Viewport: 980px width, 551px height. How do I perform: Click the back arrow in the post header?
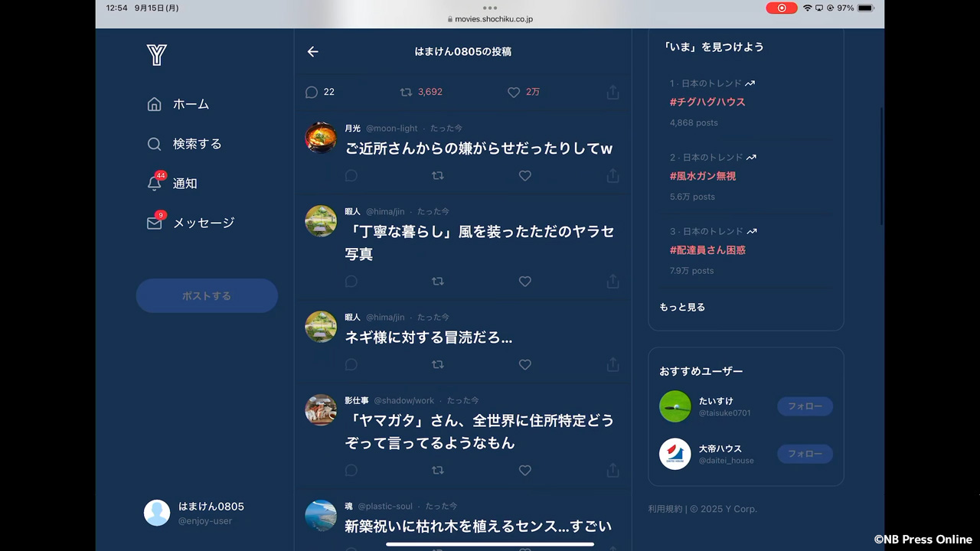312,52
